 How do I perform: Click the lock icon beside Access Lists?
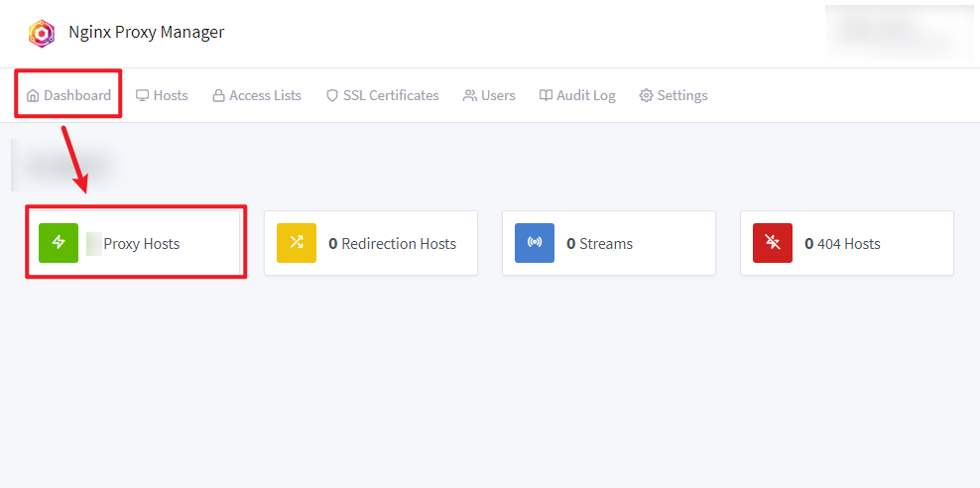click(219, 96)
